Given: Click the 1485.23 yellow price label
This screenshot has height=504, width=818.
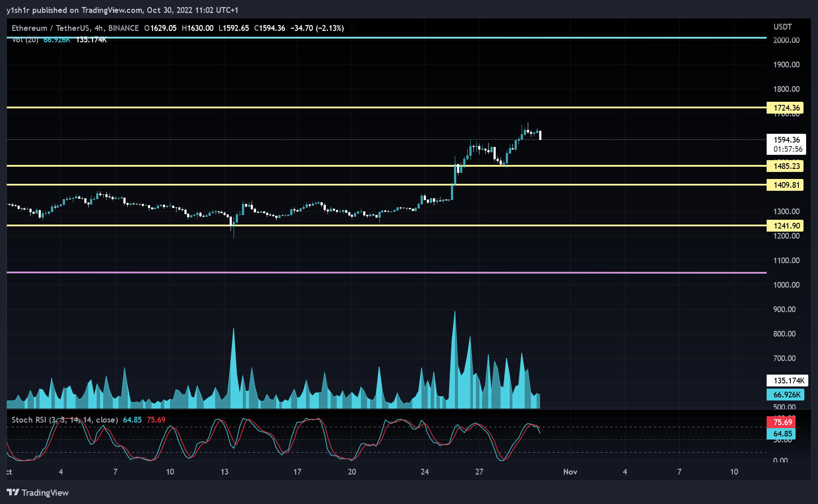Looking at the screenshot, I should click(x=785, y=166).
